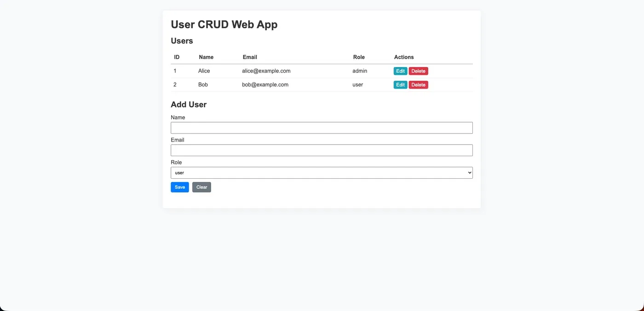This screenshot has width=644, height=311.
Task: Click the ID column header
Action: (x=177, y=57)
